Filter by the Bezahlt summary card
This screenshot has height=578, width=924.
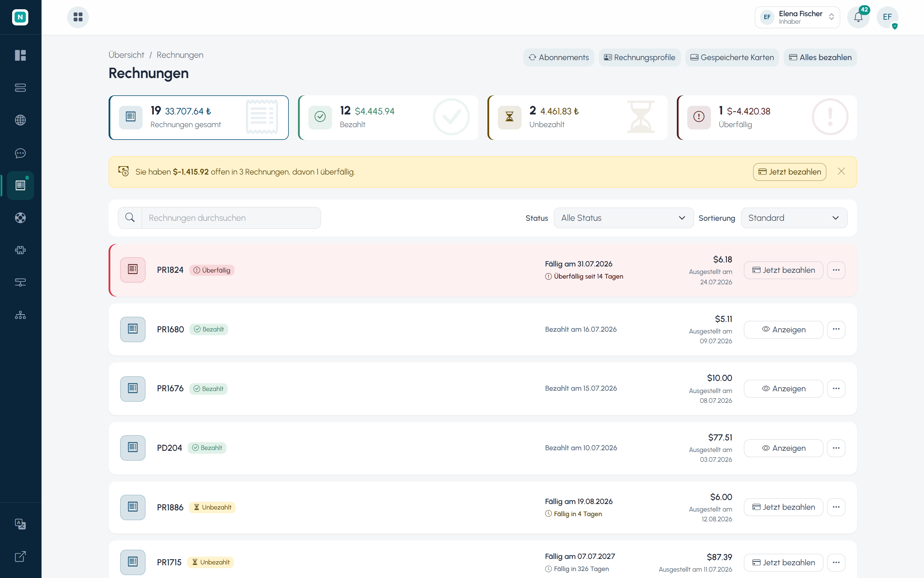388,117
